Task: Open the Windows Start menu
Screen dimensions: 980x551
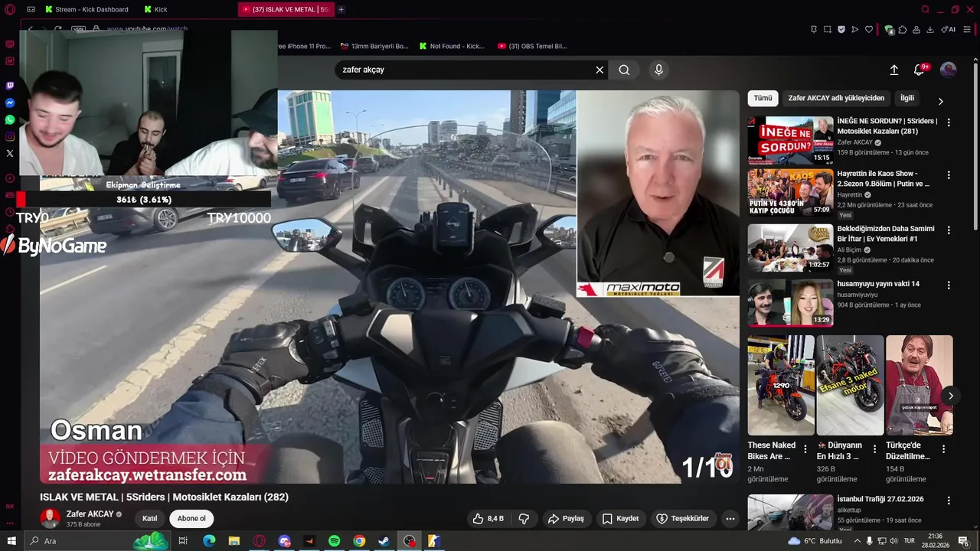Action: pos(11,541)
